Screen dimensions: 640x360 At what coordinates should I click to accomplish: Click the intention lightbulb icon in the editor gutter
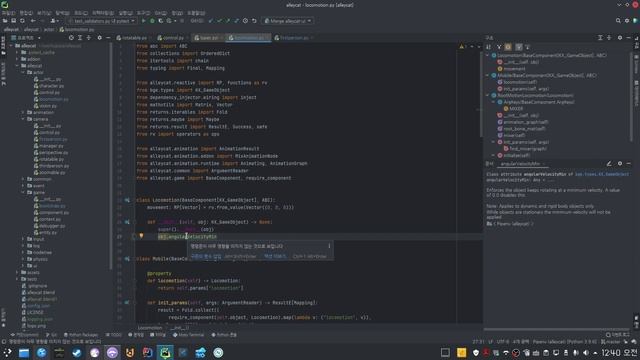(x=141, y=236)
